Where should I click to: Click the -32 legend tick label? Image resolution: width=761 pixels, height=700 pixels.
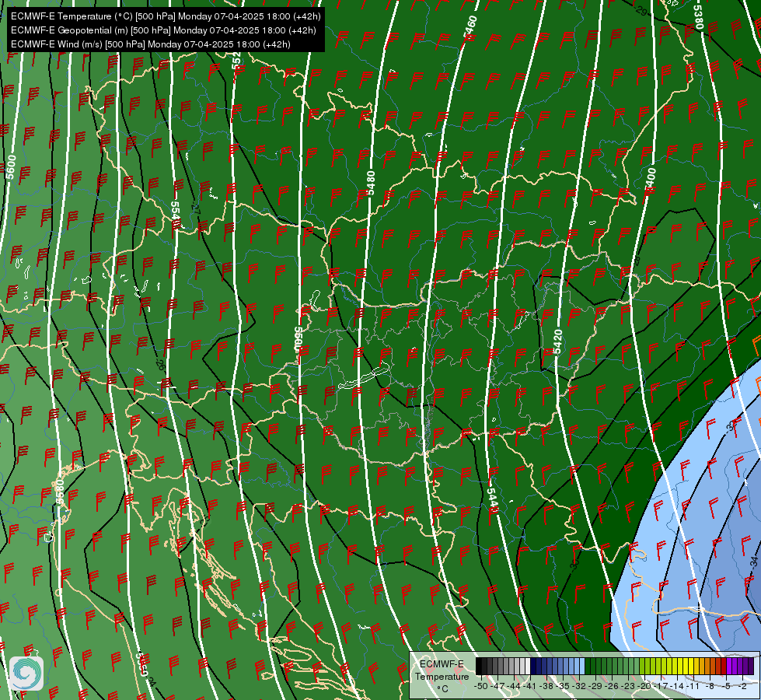point(579,686)
